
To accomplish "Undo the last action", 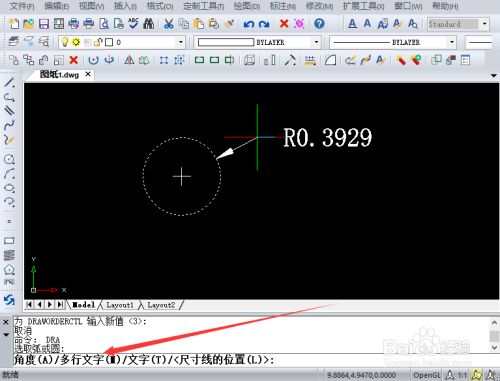I will tap(249, 24).
